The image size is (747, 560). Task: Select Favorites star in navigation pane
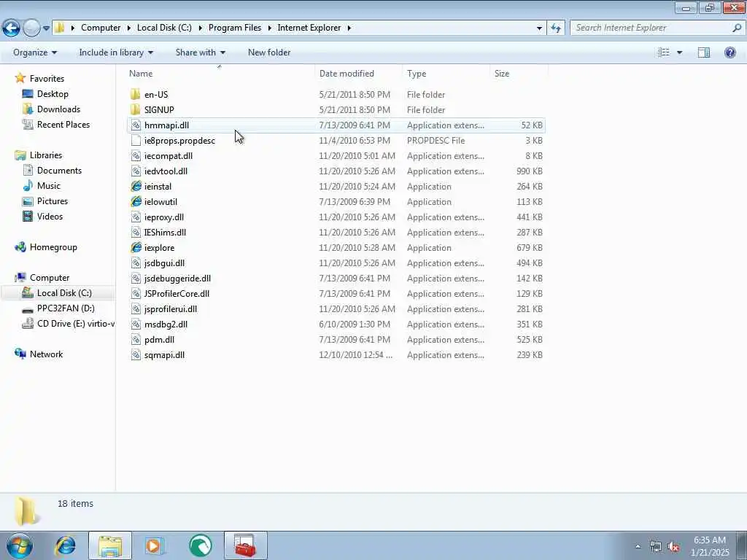pyautogui.click(x=20, y=78)
